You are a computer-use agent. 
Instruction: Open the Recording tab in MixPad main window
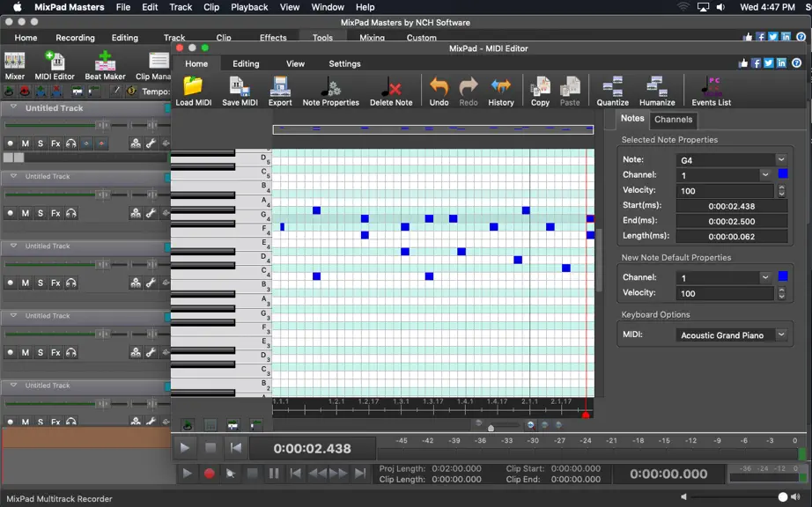coord(75,38)
